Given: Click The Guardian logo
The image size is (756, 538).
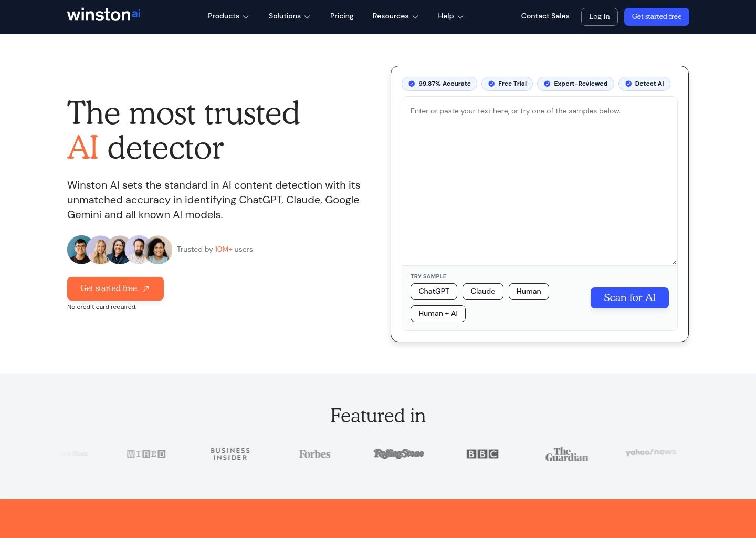Looking at the screenshot, I should pos(566,454).
